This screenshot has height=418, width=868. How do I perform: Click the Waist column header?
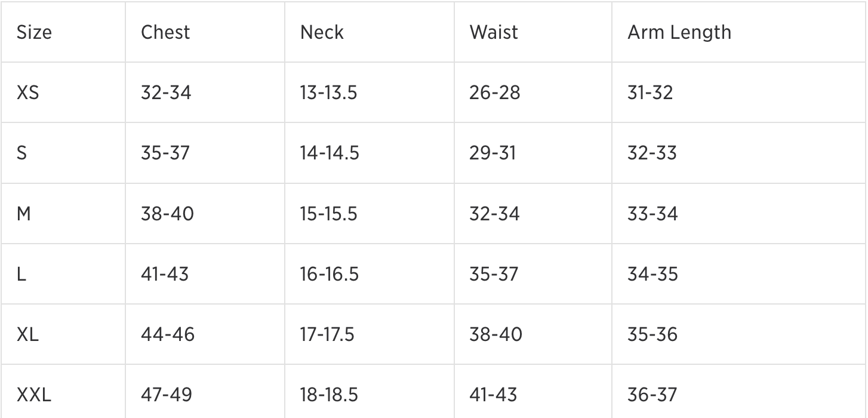coord(494,32)
